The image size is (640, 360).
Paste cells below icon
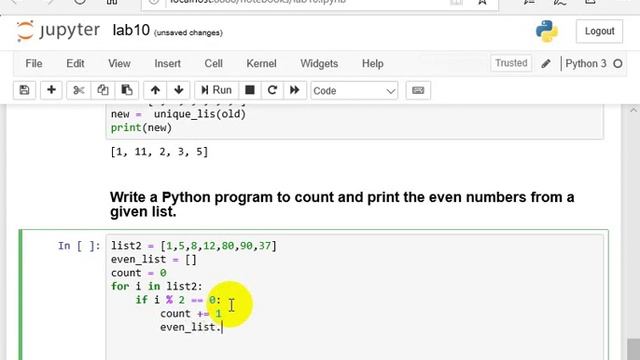(x=127, y=90)
